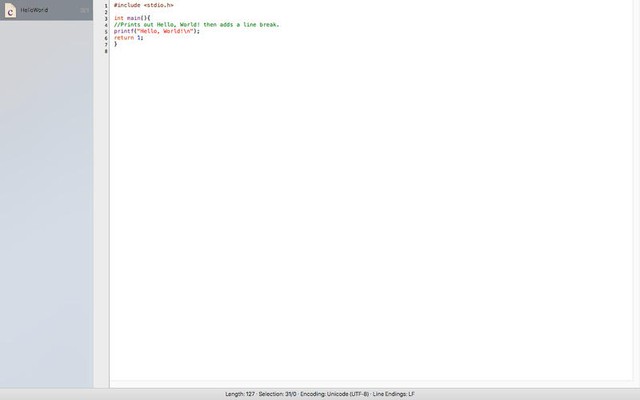
Task: Select line number 5 in the gutter
Action: pos(105,31)
